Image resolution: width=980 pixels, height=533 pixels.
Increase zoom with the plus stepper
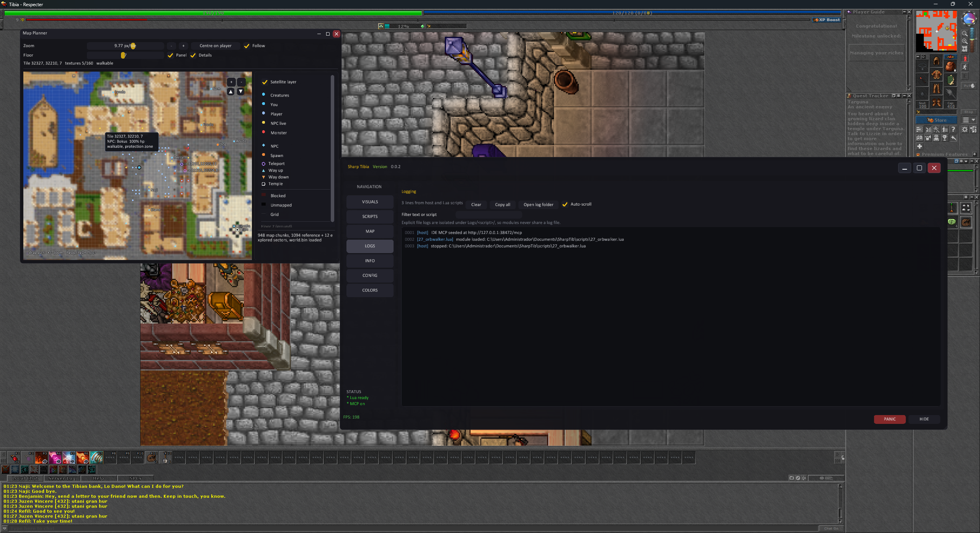click(x=183, y=46)
